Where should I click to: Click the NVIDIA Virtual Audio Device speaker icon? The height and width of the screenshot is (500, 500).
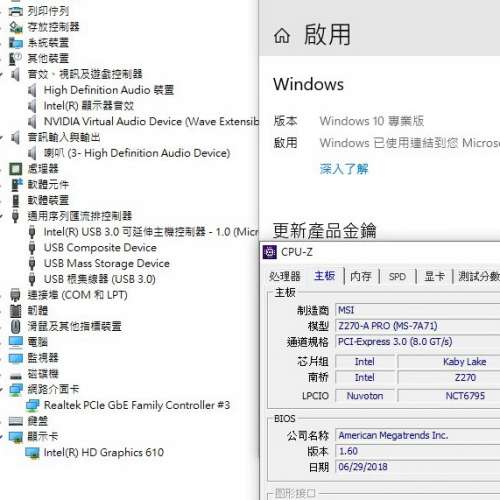pos(32,122)
